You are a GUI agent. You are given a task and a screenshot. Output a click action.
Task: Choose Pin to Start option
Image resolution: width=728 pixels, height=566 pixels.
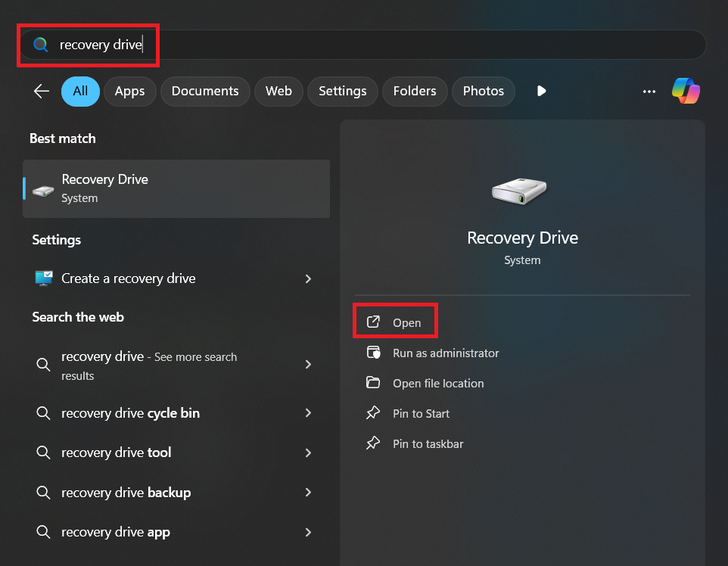pos(421,413)
